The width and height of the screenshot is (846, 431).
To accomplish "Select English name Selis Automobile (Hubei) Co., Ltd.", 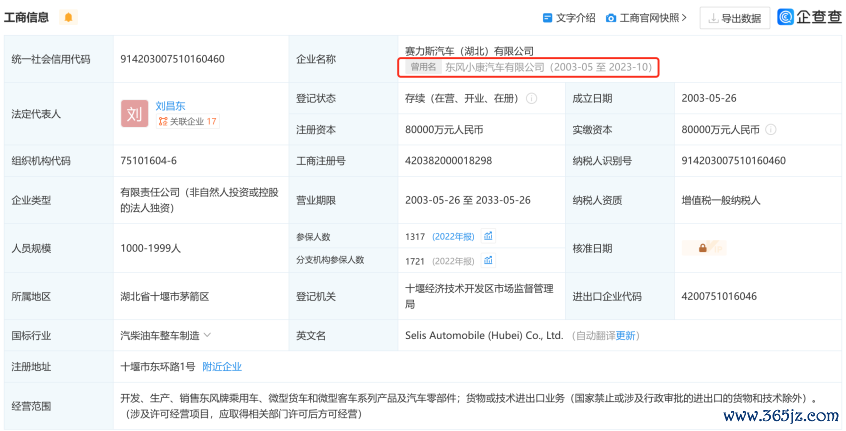I will click(x=484, y=336).
